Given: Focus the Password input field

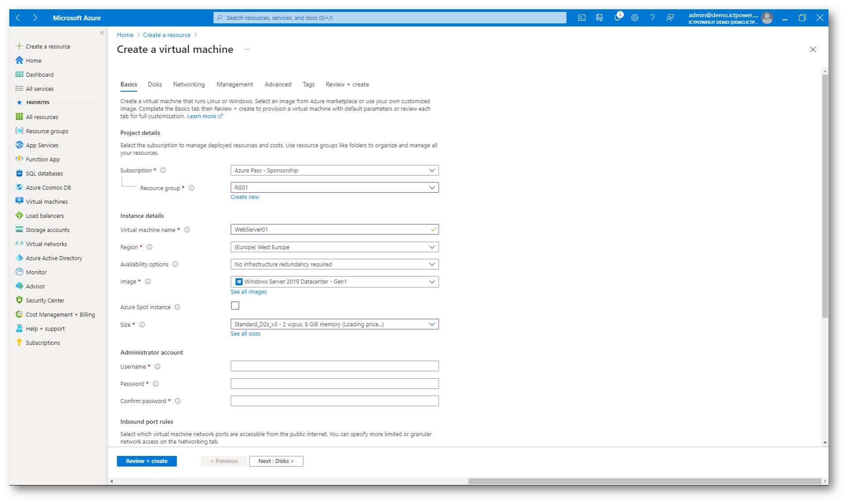Looking at the screenshot, I should pos(335,384).
